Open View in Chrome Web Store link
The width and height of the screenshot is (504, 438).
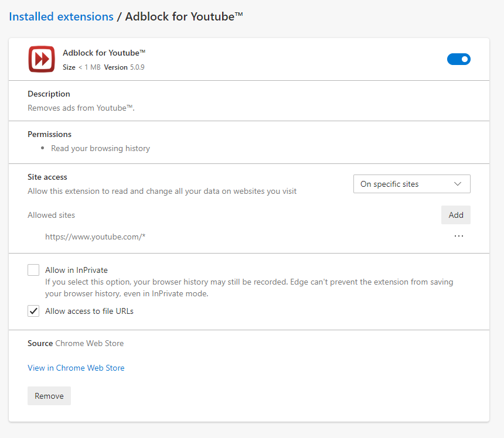(x=76, y=368)
